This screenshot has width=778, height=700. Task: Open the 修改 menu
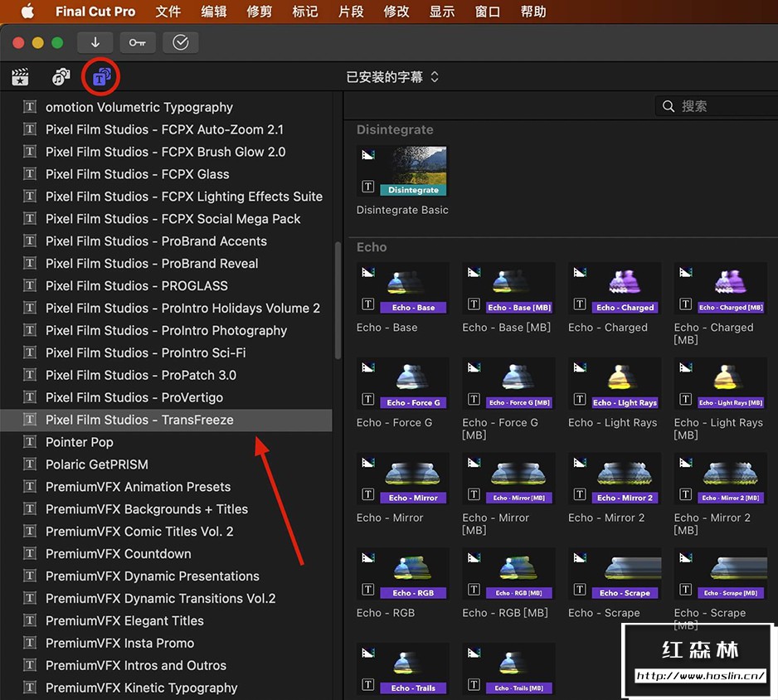point(396,11)
